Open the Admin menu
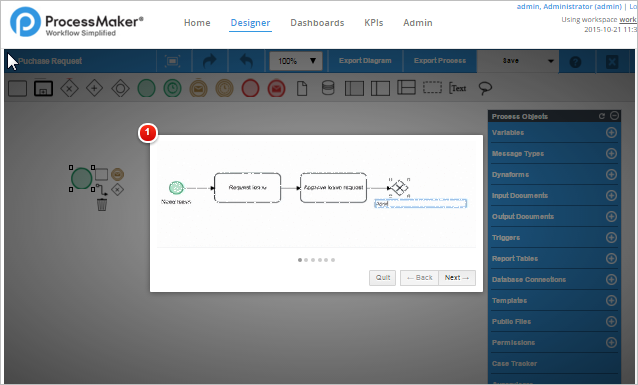The width and height of the screenshot is (638, 385). coord(417,23)
